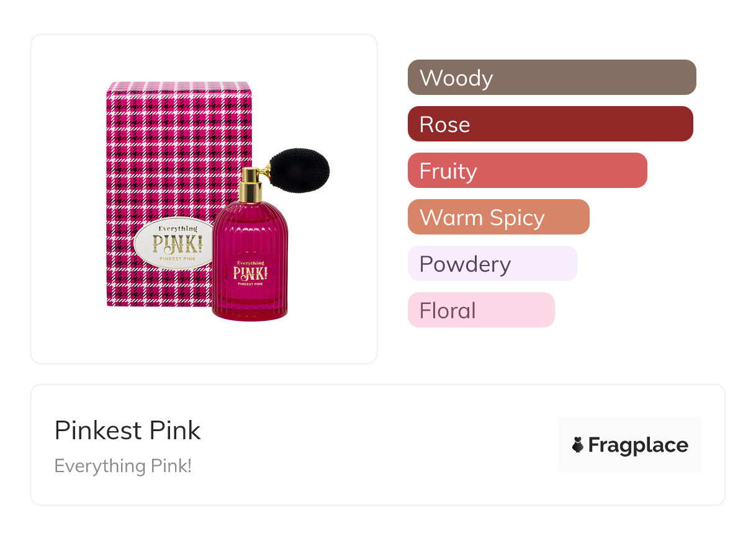
Task: Click the light pink Floral accord bar
Action: (480, 310)
